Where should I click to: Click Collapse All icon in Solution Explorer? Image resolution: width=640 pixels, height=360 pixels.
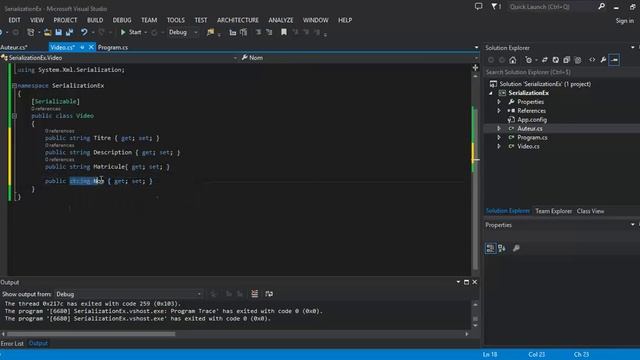click(x=567, y=60)
